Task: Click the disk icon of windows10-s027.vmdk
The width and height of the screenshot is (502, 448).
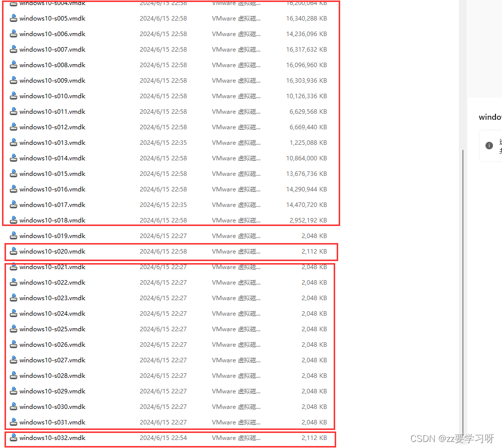Action: click(14, 360)
